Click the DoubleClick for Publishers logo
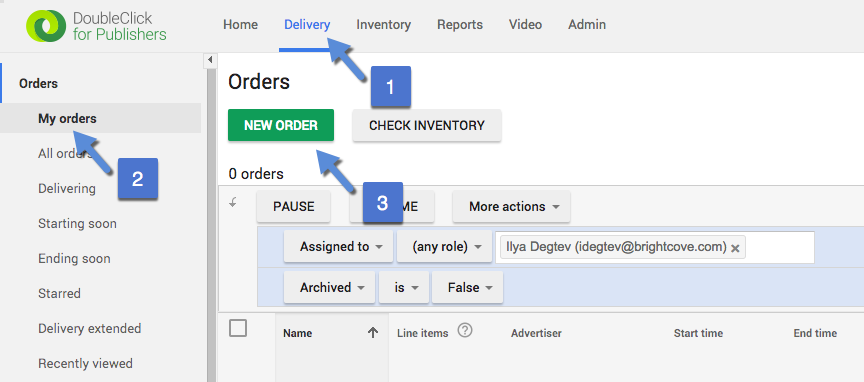The height and width of the screenshot is (382, 864). 96,25
